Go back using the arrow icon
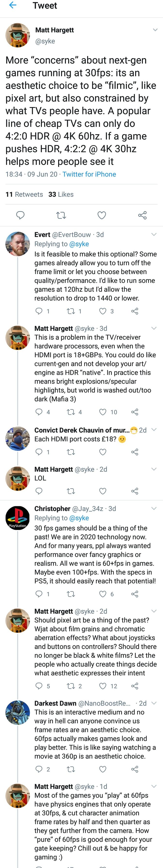The height and width of the screenshot is (868, 163). click(13, 5)
